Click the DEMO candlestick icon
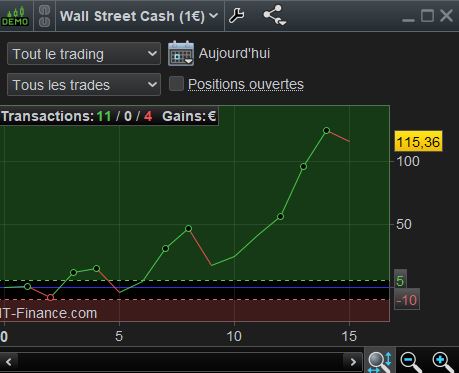Screen dimensions: 459x373 point(15,16)
